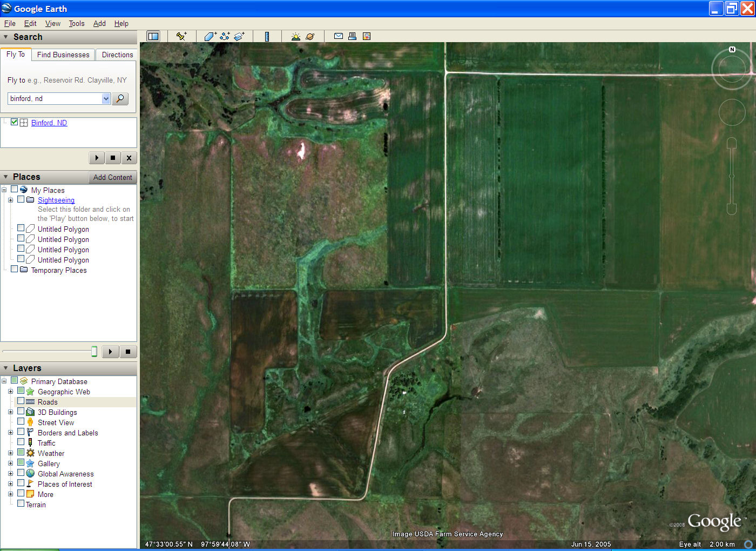Viewport: 756px width, 551px height.
Task: Click the Geographic Web star icon
Action: (x=30, y=392)
